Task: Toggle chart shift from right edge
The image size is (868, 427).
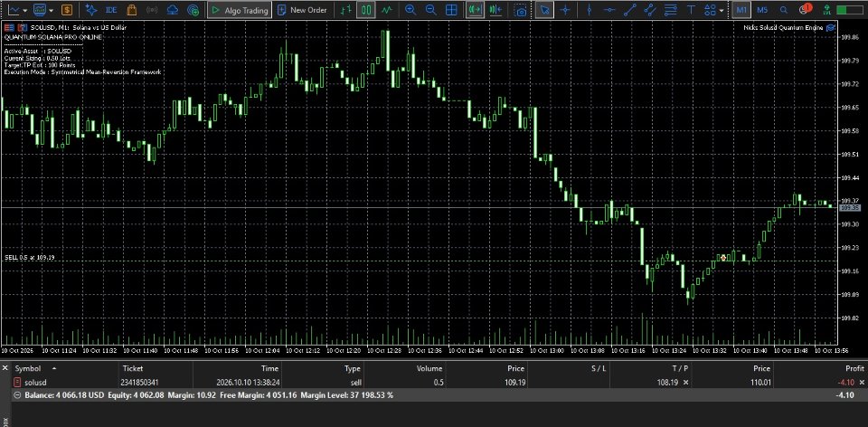Action: (495, 10)
